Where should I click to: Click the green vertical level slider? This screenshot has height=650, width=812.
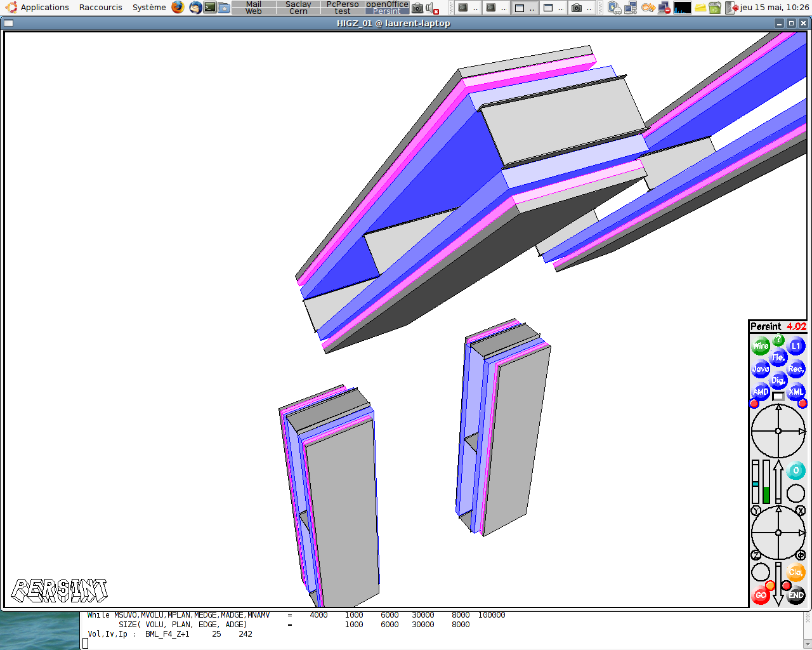click(766, 482)
